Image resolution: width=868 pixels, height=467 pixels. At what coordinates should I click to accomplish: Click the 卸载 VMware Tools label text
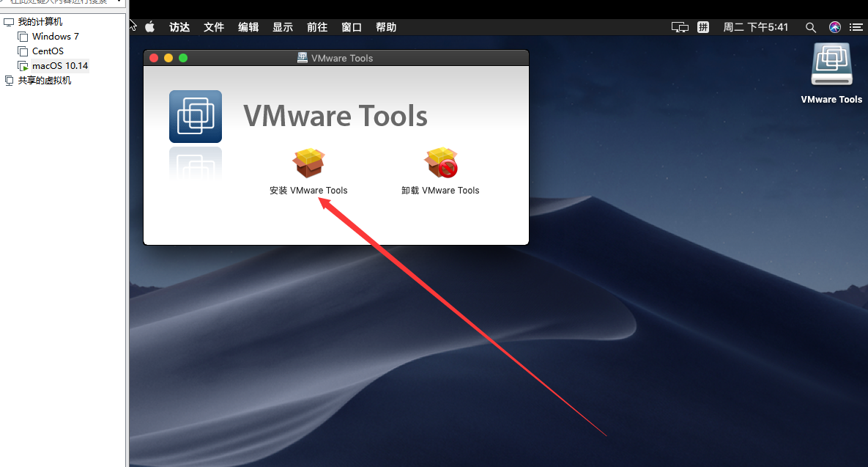441,190
